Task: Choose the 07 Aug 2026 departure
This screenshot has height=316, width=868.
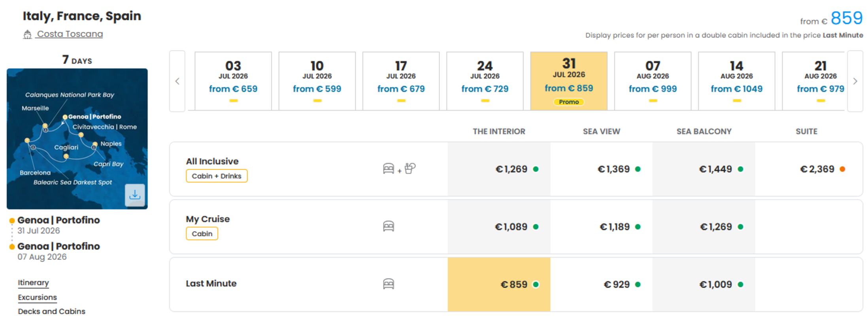Action: click(653, 81)
